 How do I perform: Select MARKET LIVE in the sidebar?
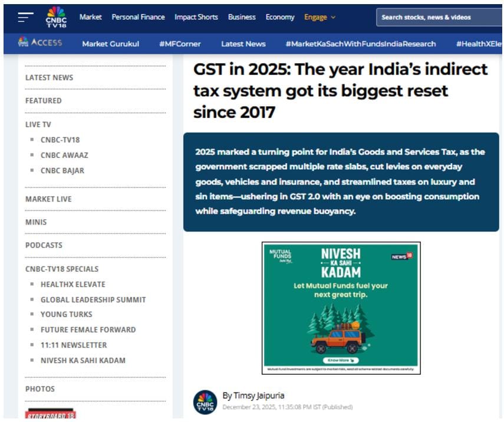pyautogui.click(x=48, y=199)
